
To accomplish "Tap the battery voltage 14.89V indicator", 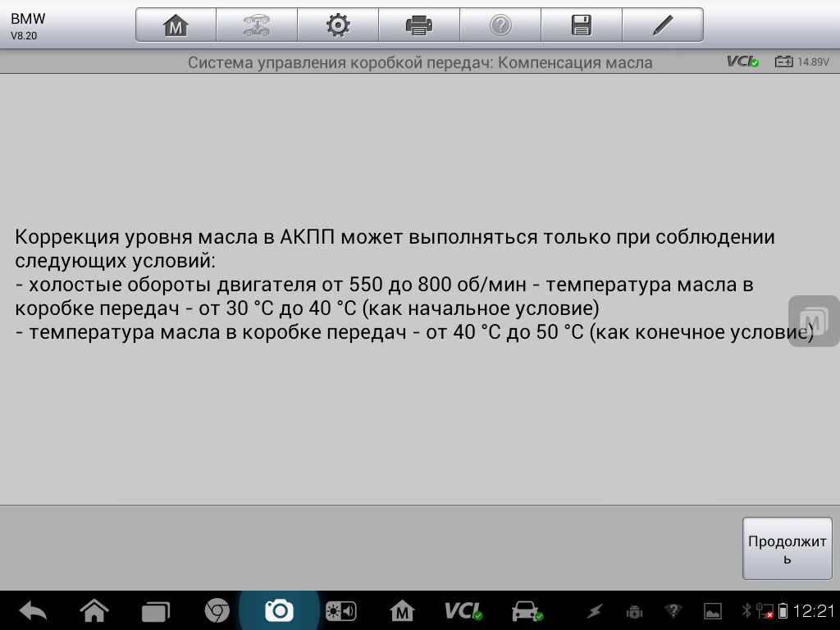I will tap(802, 62).
